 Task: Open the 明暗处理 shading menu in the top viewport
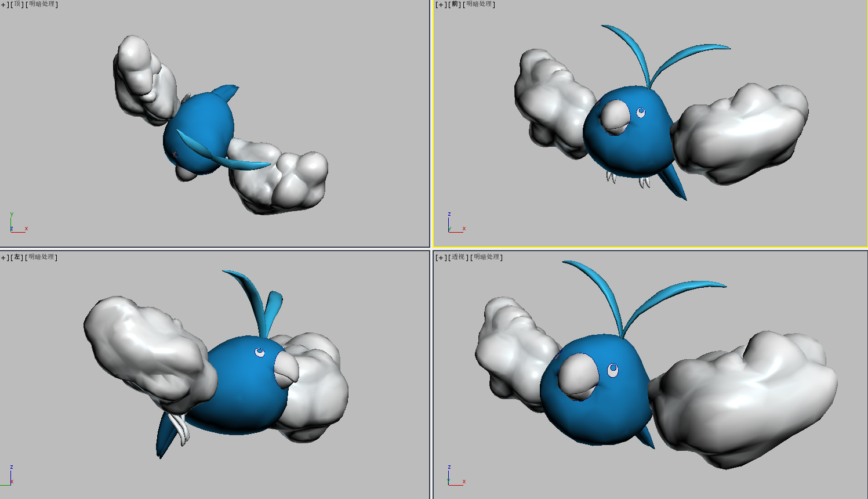(41, 5)
